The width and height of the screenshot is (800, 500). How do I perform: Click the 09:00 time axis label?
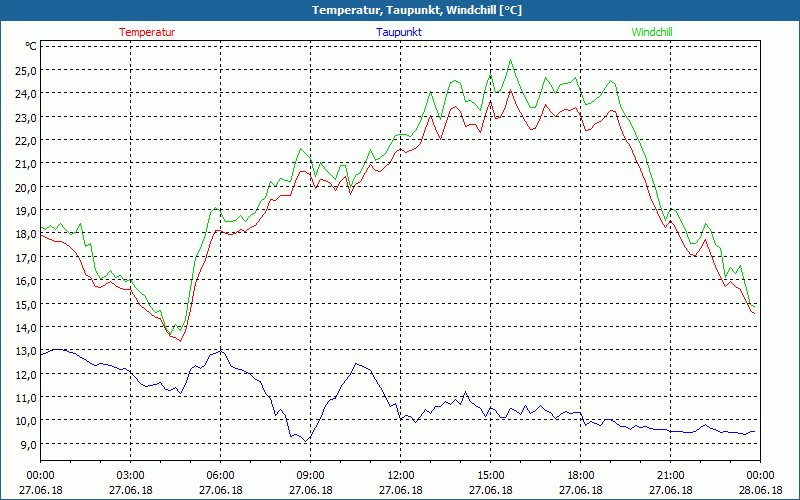tap(310, 475)
